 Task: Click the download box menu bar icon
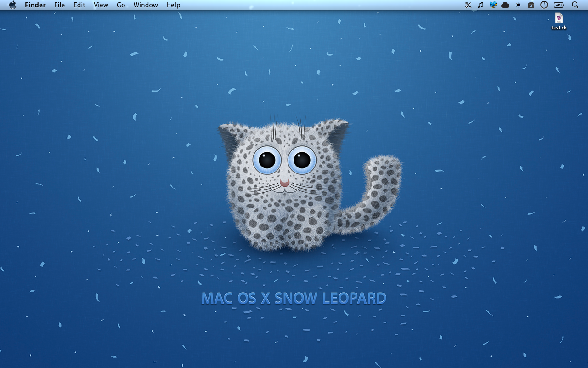coord(531,5)
